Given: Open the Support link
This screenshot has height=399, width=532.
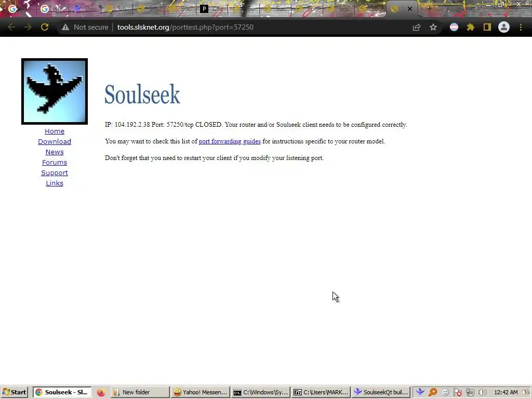Looking at the screenshot, I should tap(55, 172).
